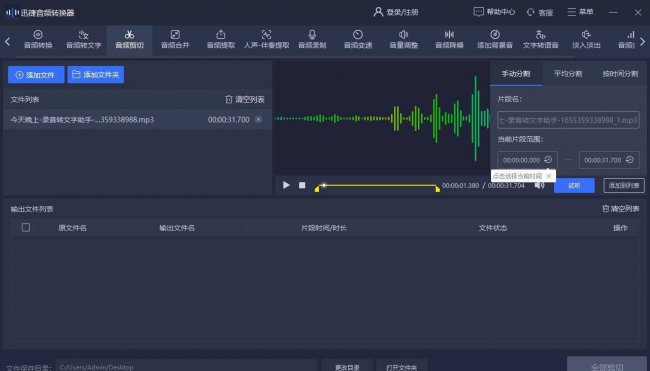Clear the output file list
The width and height of the screenshot is (650, 371).
(621, 209)
